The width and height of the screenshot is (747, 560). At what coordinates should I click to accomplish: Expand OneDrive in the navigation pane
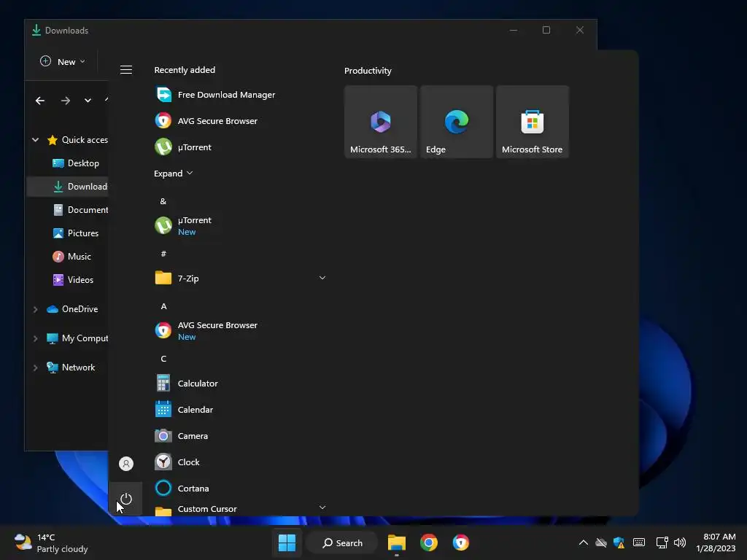(35, 309)
